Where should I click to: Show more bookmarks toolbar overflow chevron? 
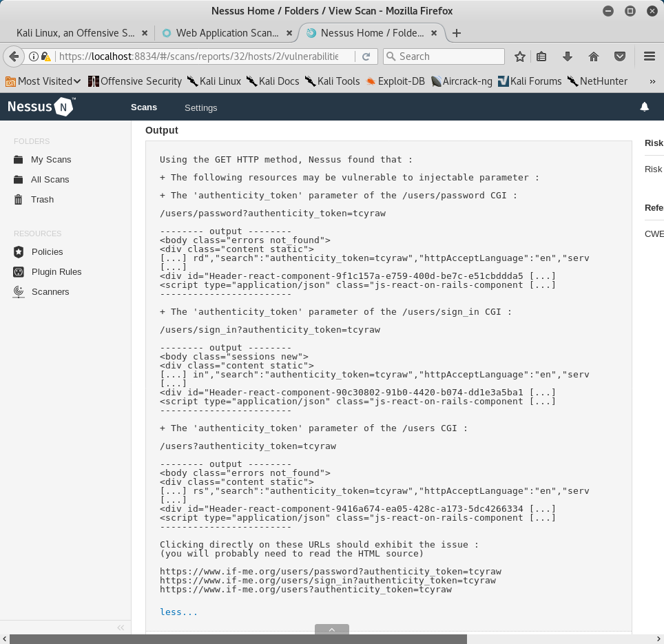[652, 81]
